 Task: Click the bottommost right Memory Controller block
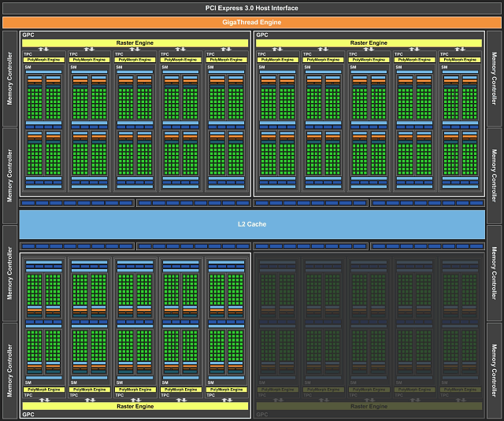[x=494, y=370]
